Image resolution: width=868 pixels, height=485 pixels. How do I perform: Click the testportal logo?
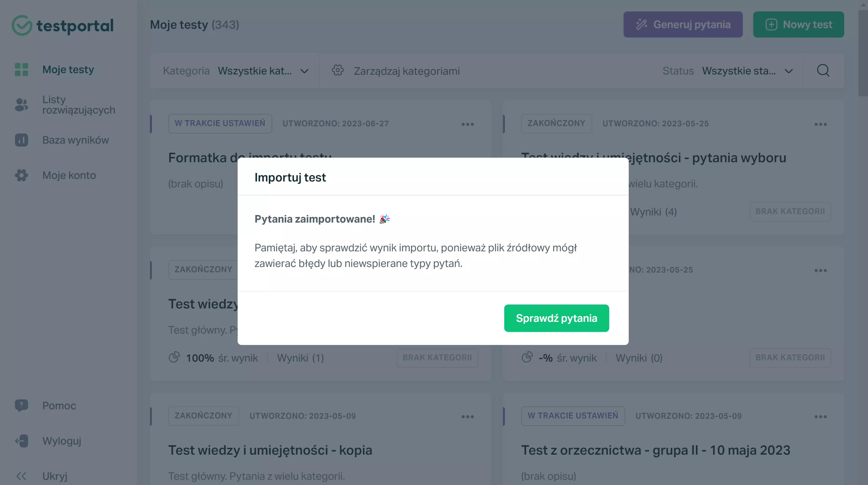click(63, 25)
